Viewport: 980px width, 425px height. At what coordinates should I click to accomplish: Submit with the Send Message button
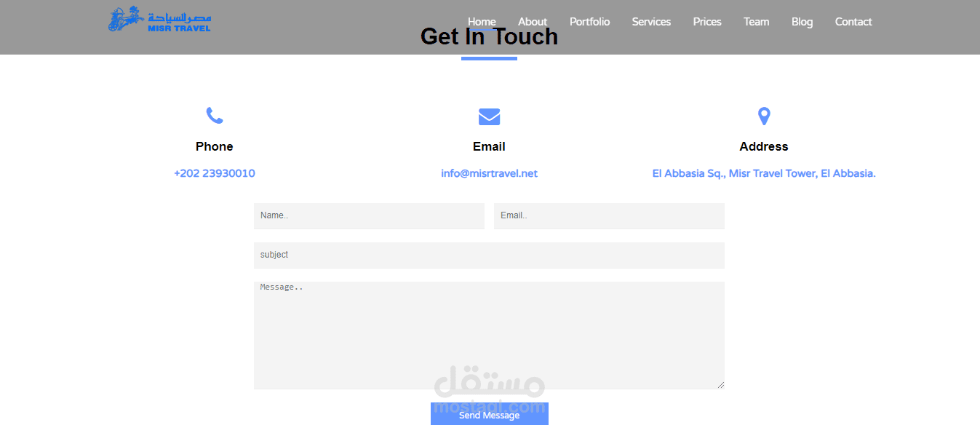[490, 414]
